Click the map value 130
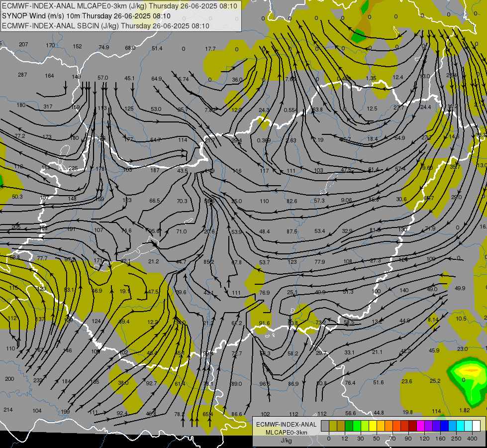 402,229
